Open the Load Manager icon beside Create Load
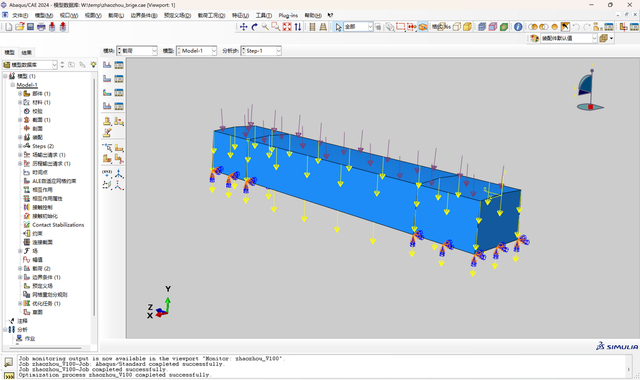Screen dimensions: 640x380 [x=119, y=65]
